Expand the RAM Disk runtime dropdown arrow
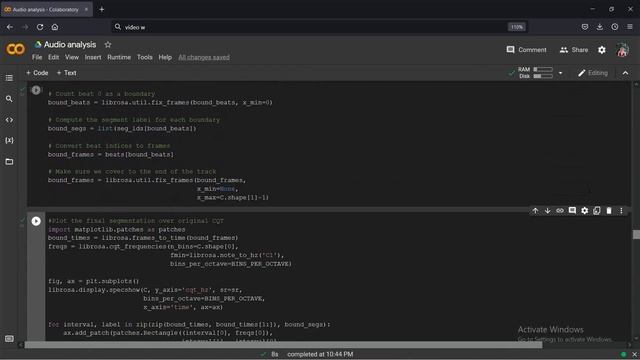Viewport: 640px width, 360px height. (x=560, y=73)
